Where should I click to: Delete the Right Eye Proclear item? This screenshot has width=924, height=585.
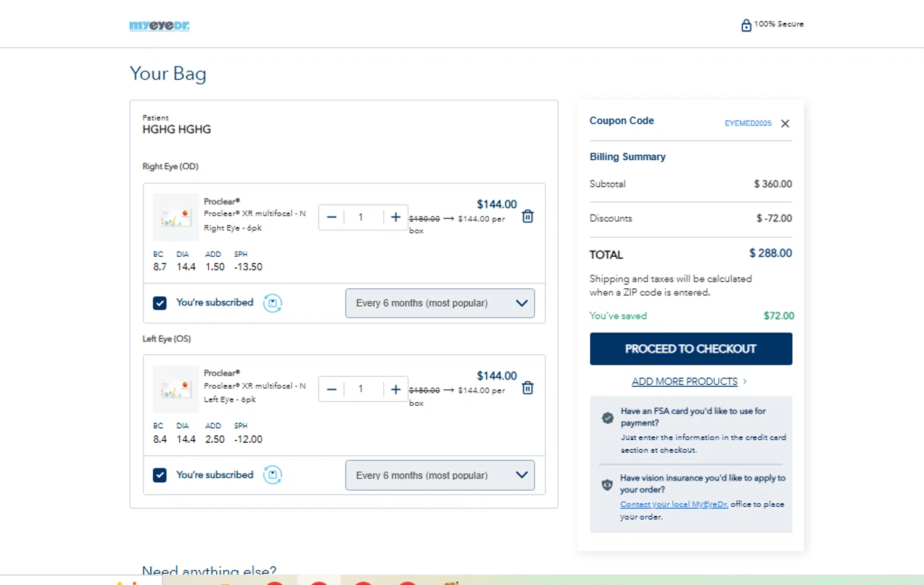pyautogui.click(x=528, y=216)
